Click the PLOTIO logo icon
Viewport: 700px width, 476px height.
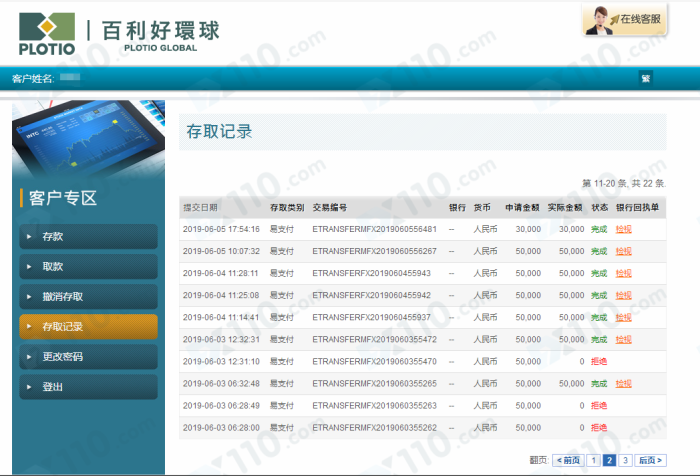coord(46,28)
